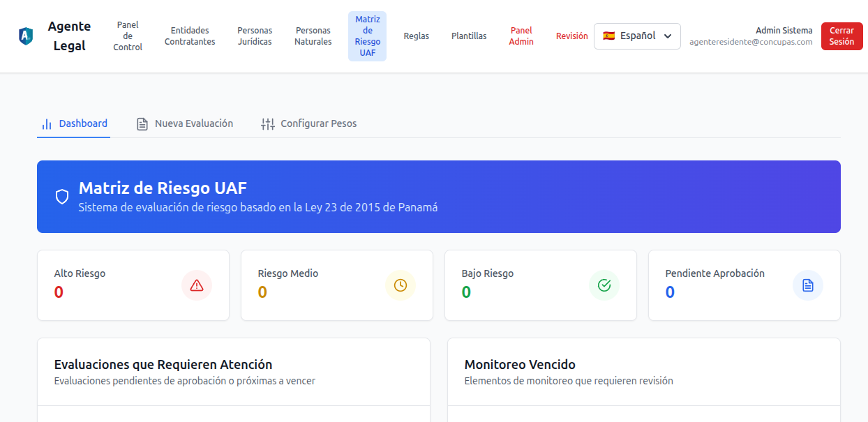
Task: Click the Cerrar Sesión button
Action: pos(841,36)
